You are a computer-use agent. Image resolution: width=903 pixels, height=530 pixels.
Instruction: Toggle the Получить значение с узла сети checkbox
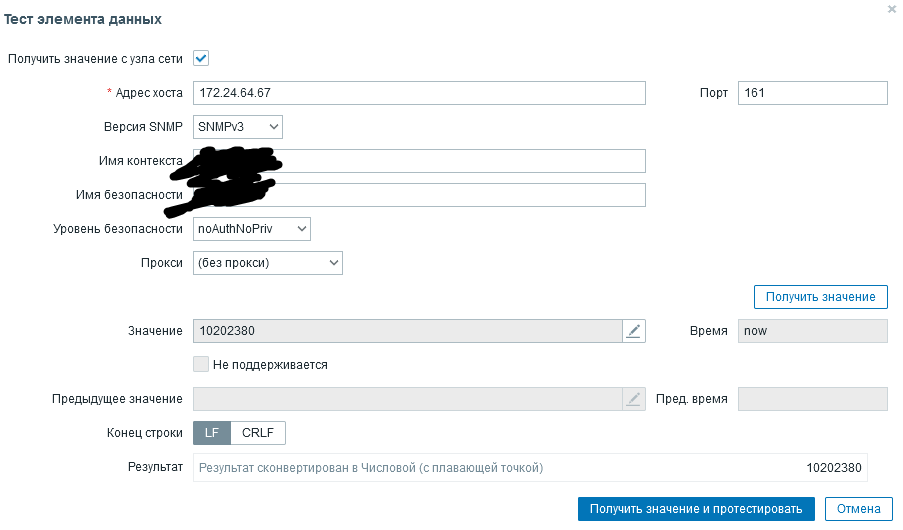pyautogui.click(x=200, y=58)
